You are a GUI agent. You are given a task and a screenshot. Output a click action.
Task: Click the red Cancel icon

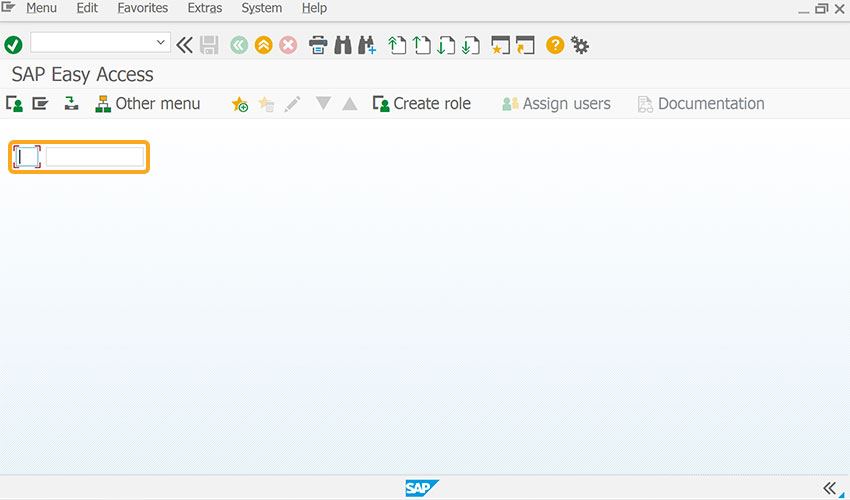[x=288, y=45]
